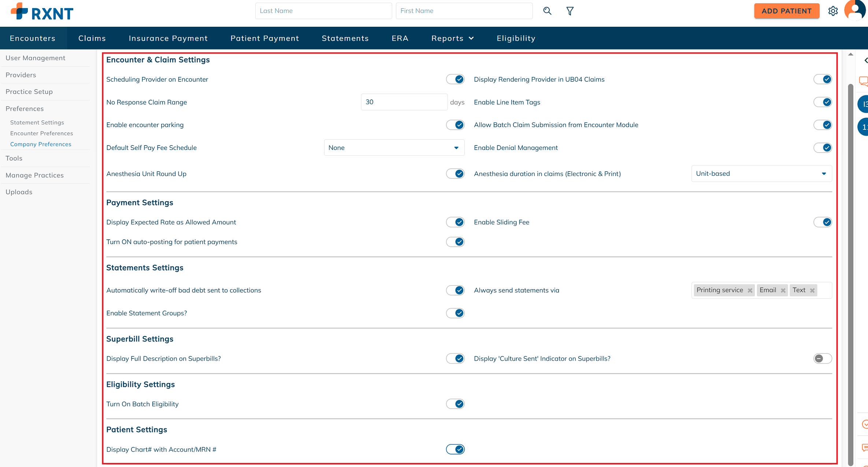
Task: Click the user profile avatar
Action: pyautogui.click(x=855, y=10)
